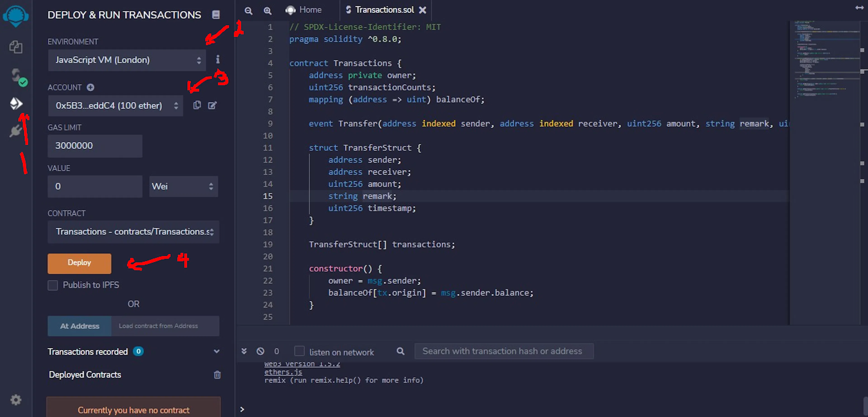Open the Remix logo home icon
The image size is (868, 417).
point(16,16)
